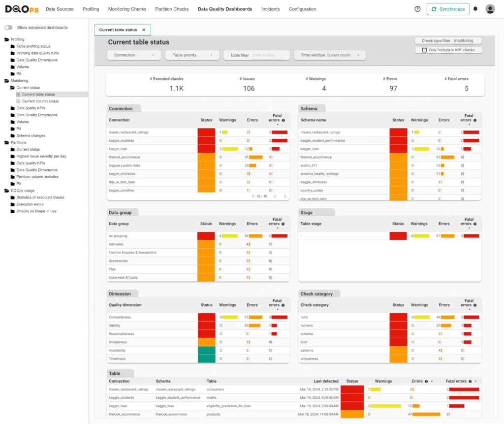The image size is (504, 424).
Task: Go to Partition Checks section
Action: point(172,9)
